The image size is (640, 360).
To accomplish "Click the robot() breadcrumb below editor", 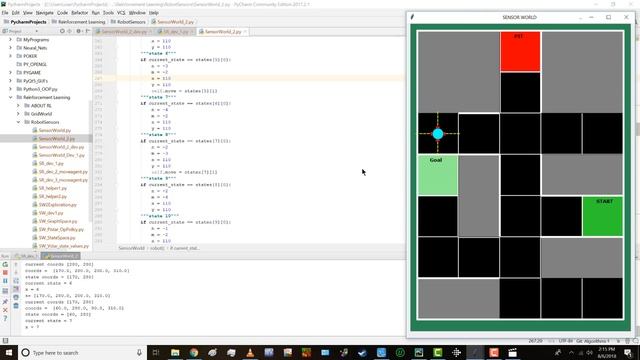I will 157,248.
